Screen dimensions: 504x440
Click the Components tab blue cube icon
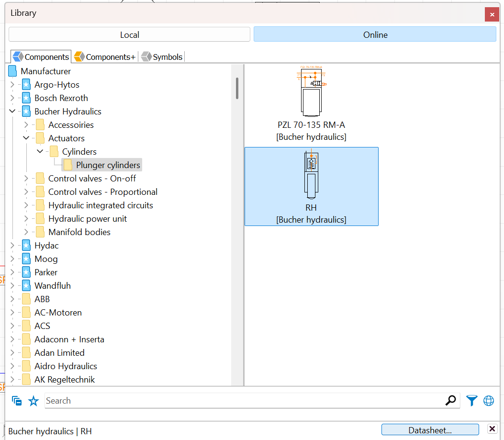(x=18, y=56)
